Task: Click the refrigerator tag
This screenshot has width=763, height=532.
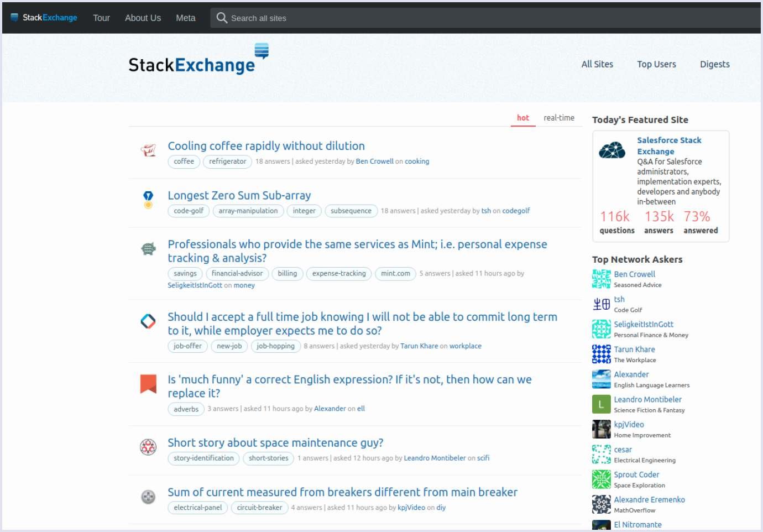Action: 227,161
